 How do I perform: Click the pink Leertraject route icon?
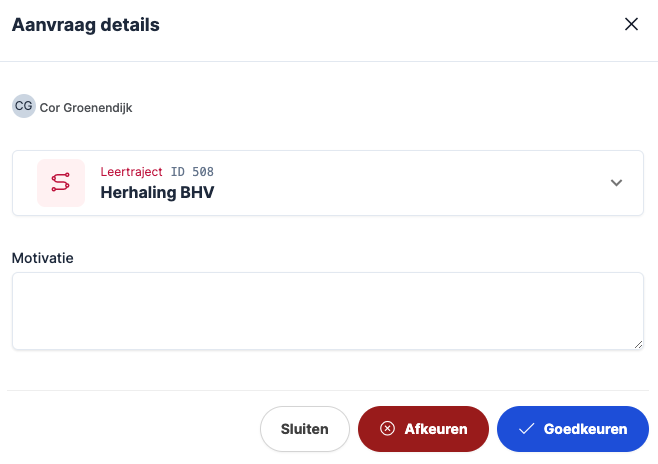pyautogui.click(x=61, y=183)
